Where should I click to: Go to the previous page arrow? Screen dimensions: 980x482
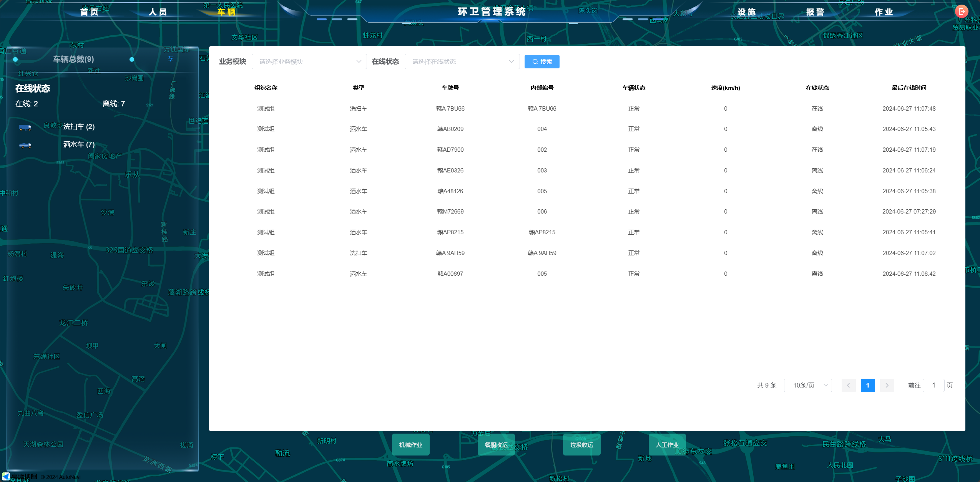click(x=848, y=385)
